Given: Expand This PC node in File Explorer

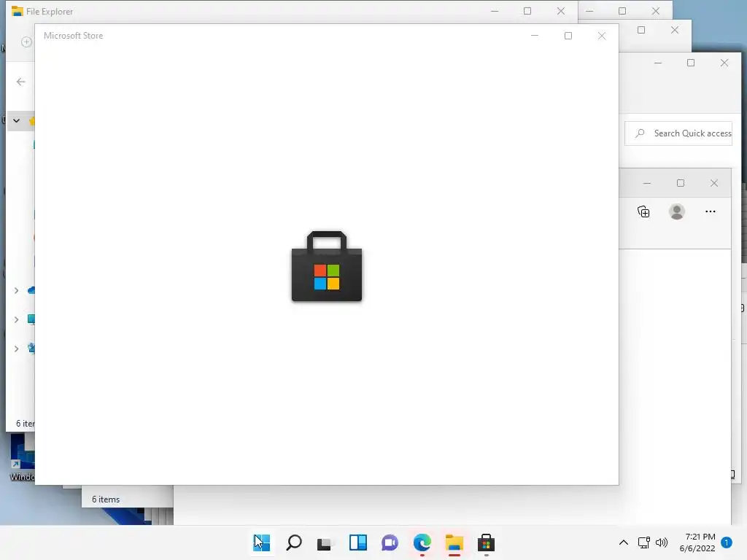Looking at the screenshot, I should (x=16, y=319).
